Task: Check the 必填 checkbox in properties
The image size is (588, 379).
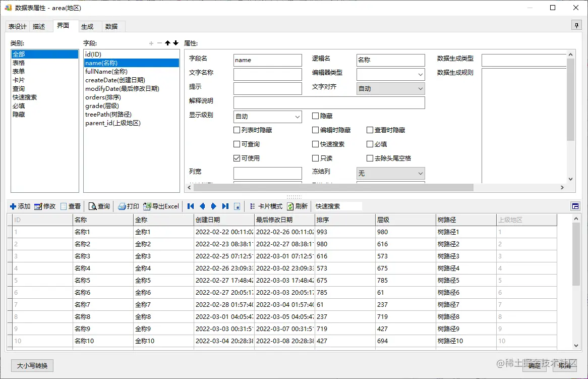Action: (x=370, y=144)
